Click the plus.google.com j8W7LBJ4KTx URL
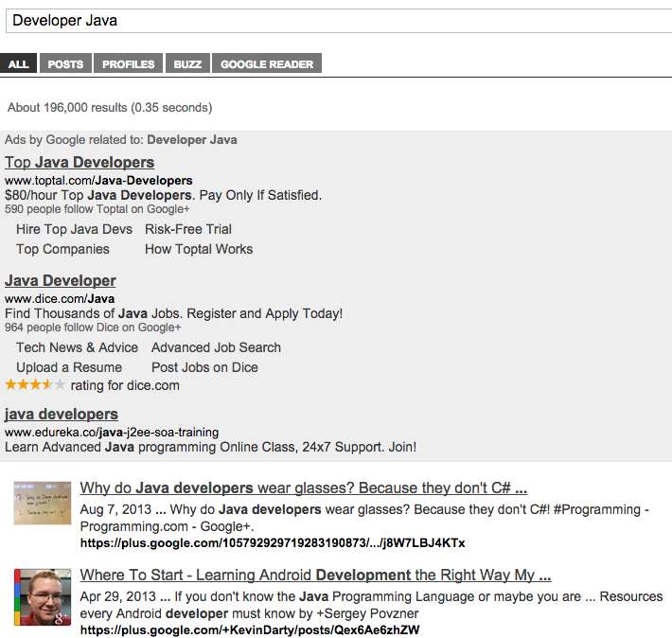The width and height of the screenshot is (672, 638). pyautogui.click(x=273, y=543)
